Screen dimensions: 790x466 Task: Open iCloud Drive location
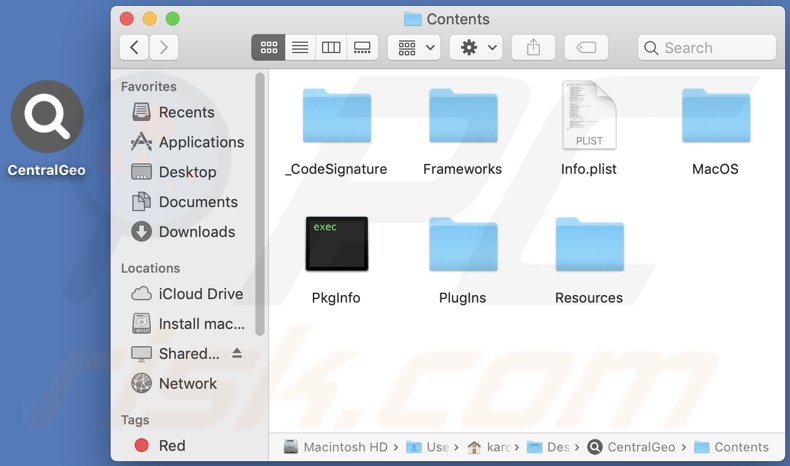(x=187, y=294)
